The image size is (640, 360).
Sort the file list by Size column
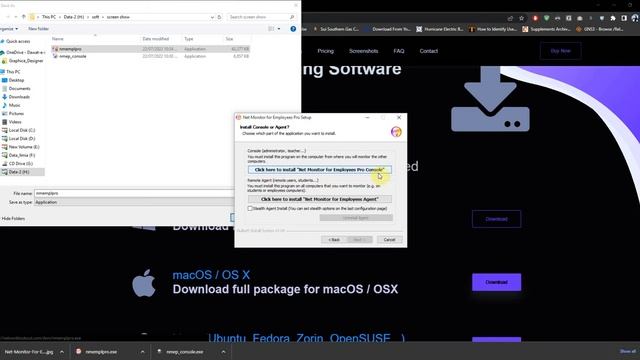coord(229,39)
